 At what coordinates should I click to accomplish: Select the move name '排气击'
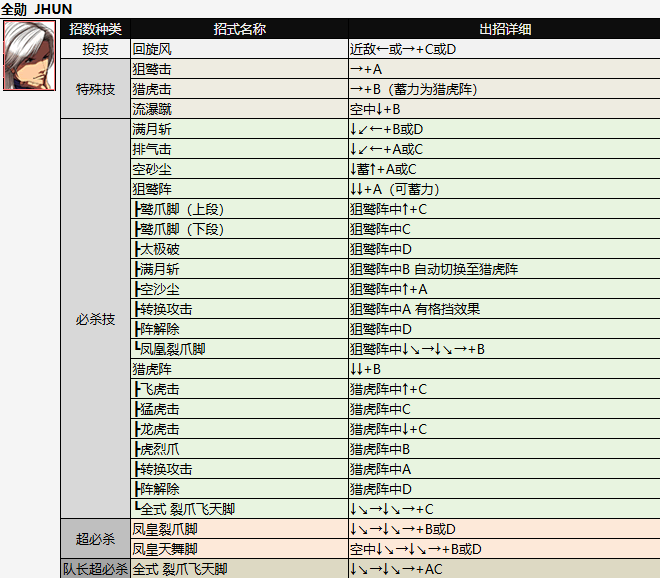tap(152, 149)
